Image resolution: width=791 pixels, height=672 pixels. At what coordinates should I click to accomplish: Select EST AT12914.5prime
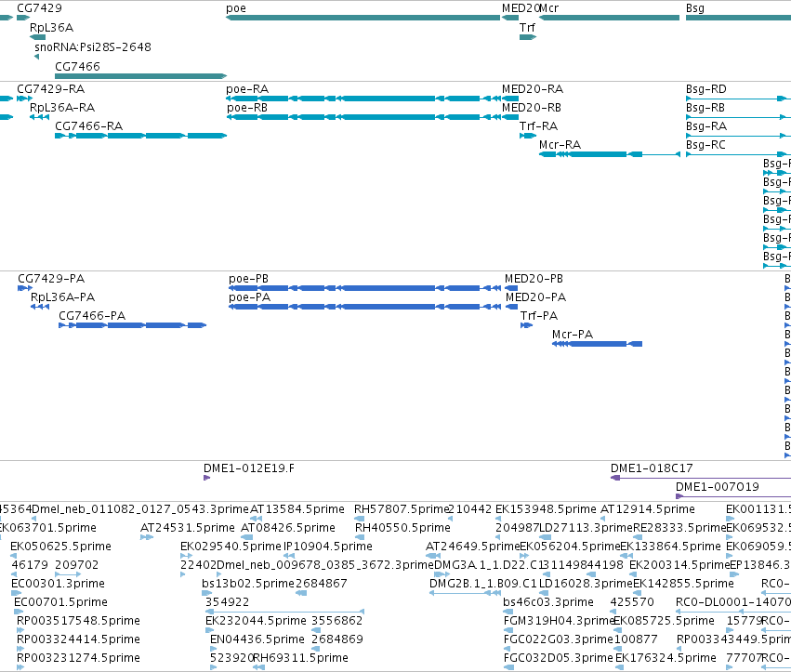(647, 509)
